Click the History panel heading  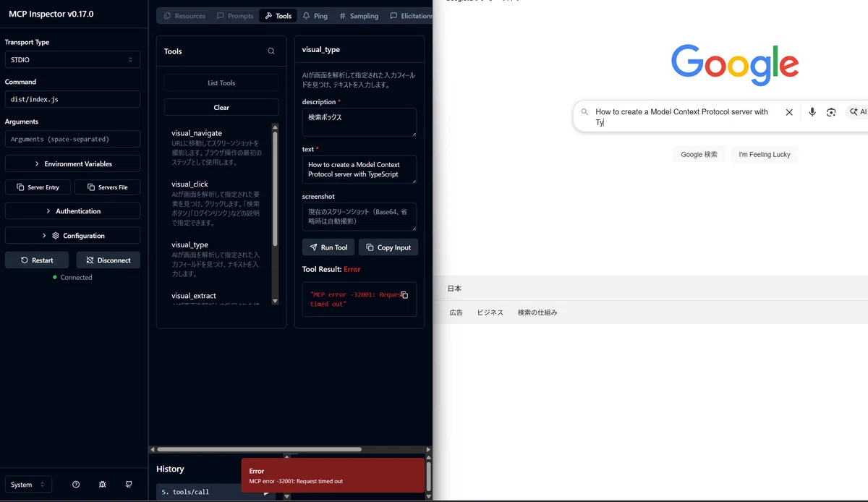[170, 469]
